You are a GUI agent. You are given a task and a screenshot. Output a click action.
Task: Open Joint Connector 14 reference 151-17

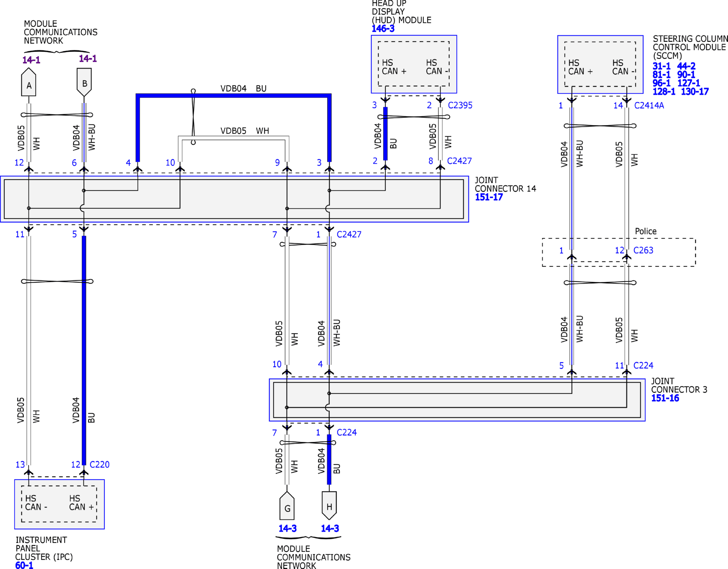tap(489, 197)
